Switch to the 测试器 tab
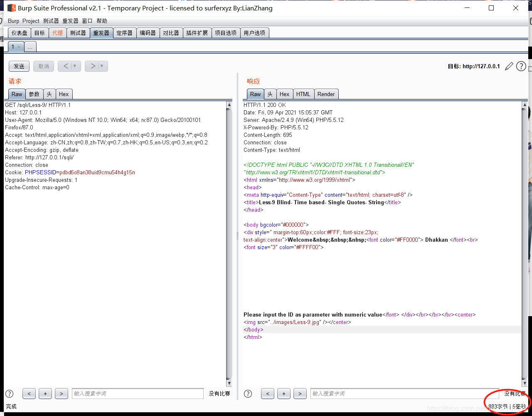This screenshot has height=416, width=532. (78, 33)
